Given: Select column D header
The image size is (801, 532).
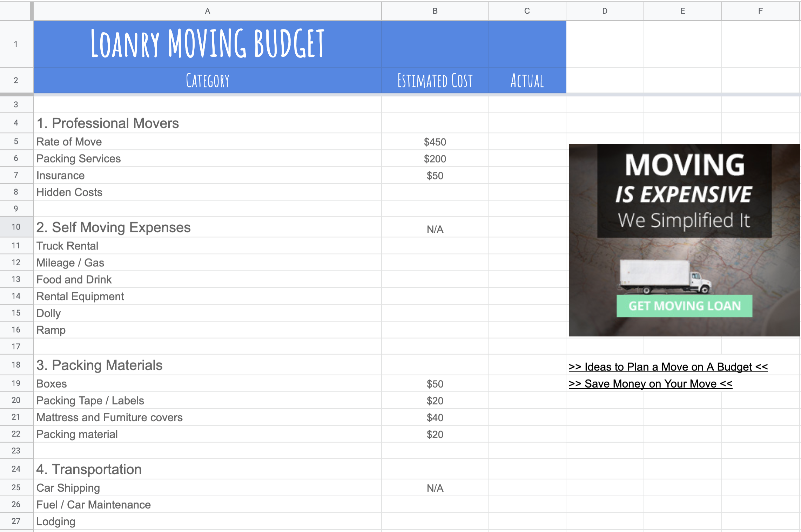Looking at the screenshot, I should pyautogui.click(x=605, y=11).
